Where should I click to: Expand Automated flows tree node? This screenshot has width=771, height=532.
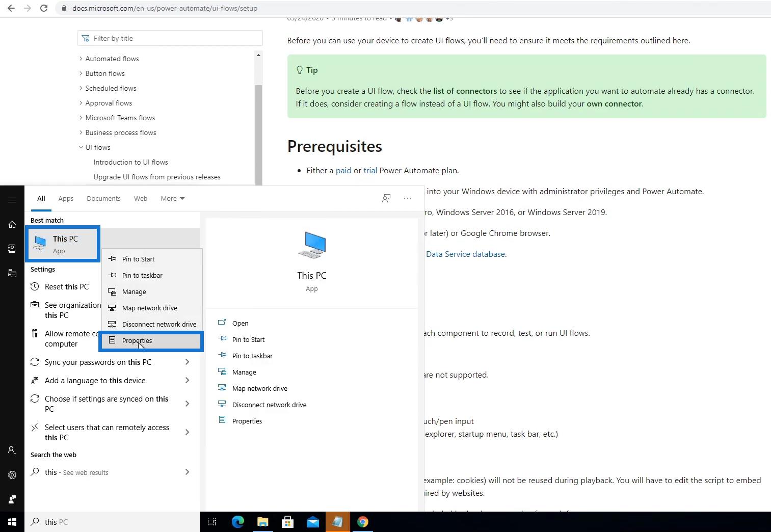pos(81,59)
